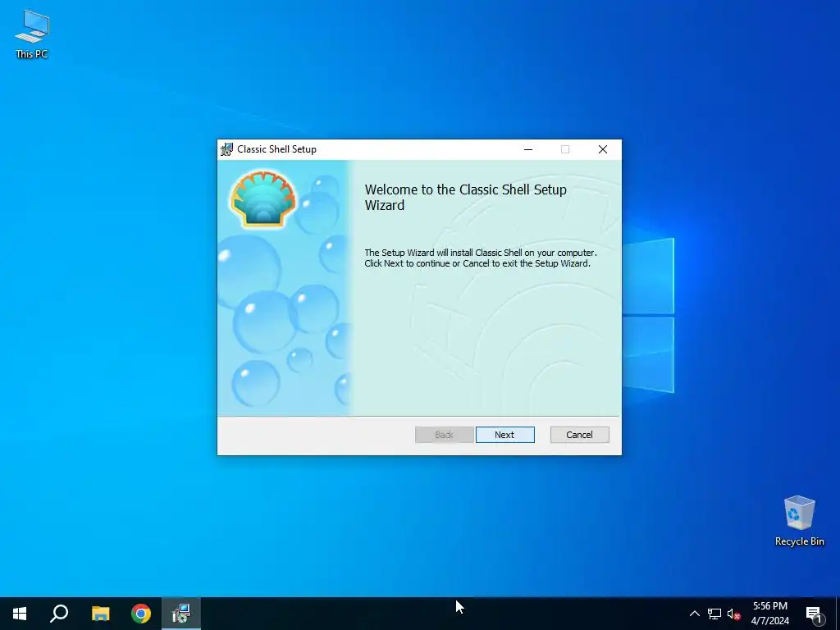Open taskbar search magnifier

[x=59, y=614]
